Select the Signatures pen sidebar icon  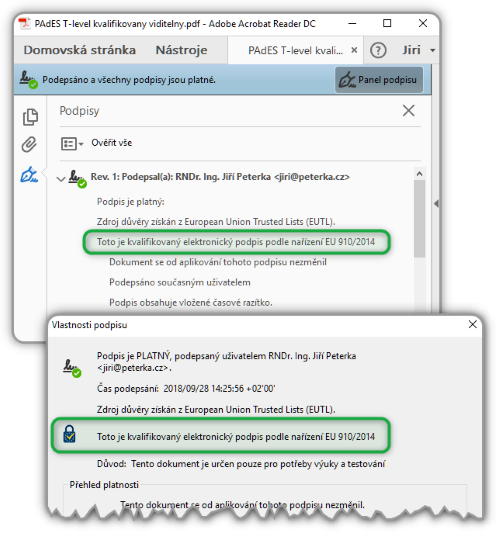(x=29, y=175)
